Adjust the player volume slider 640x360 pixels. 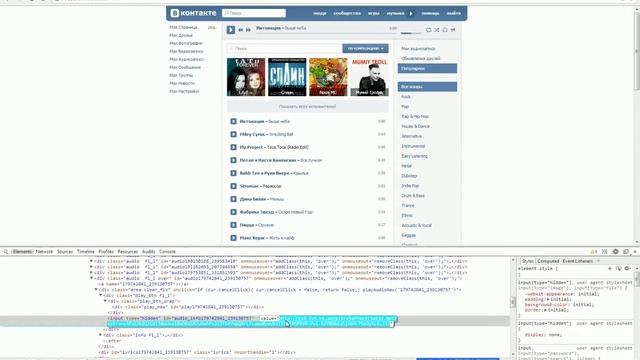pos(411,33)
